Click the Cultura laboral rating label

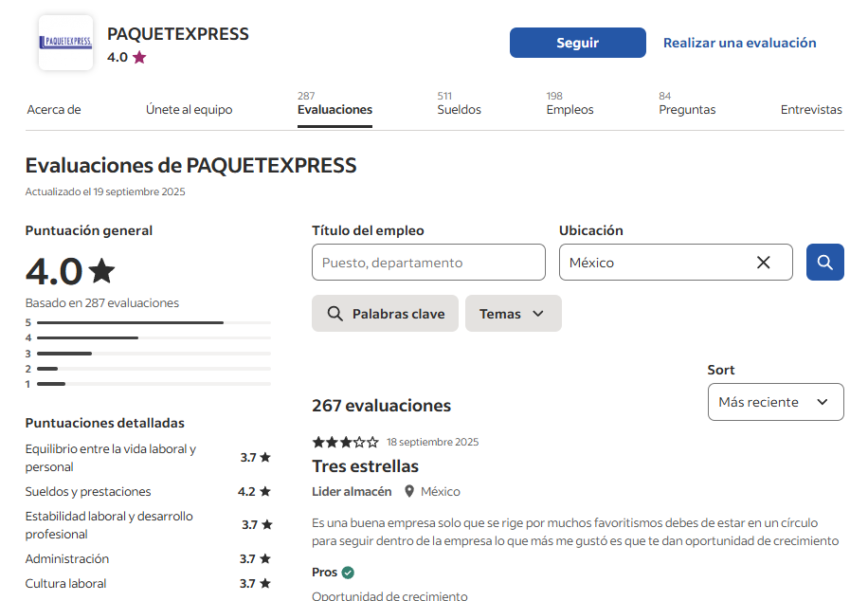pyautogui.click(x=65, y=583)
